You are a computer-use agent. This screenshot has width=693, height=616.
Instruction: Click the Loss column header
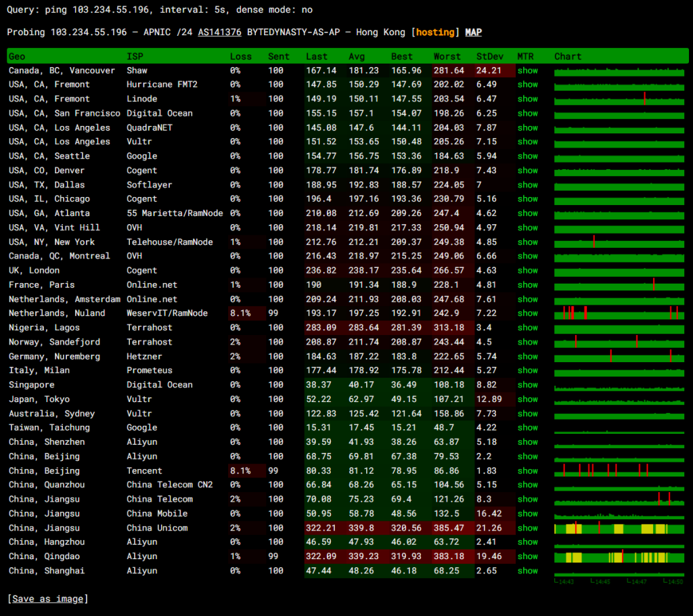coord(240,57)
